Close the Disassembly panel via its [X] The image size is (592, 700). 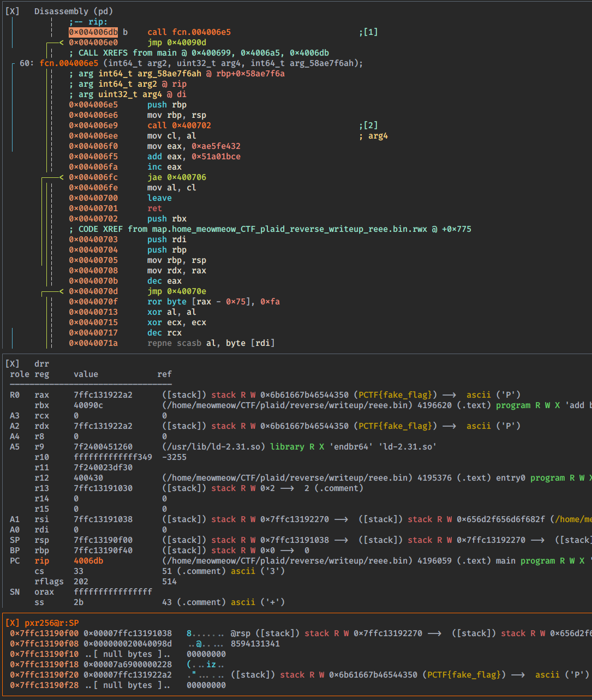[12, 11]
